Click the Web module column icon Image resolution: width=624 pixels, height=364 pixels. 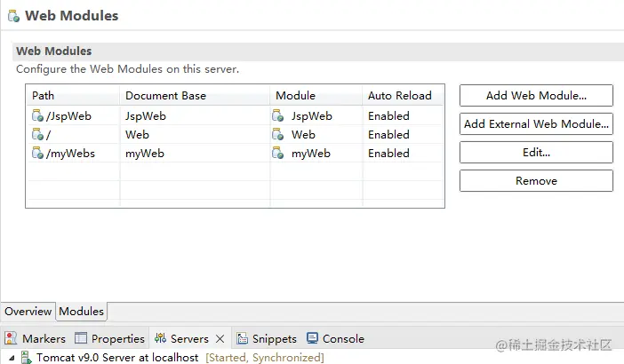pyautogui.click(x=280, y=135)
